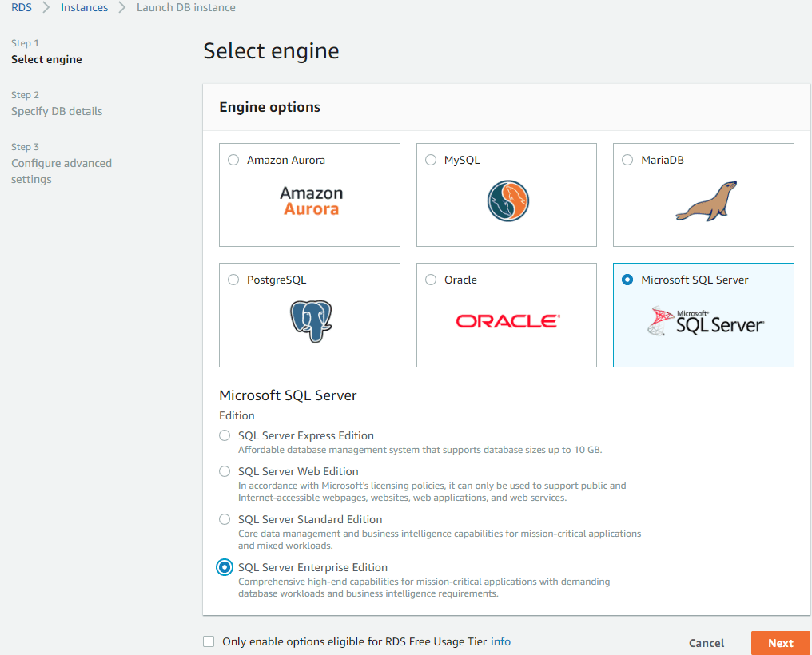This screenshot has height=655, width=812.
Task: Enable RDS Free Usage Tier checkbox
Action: click(x=209, y=641)
